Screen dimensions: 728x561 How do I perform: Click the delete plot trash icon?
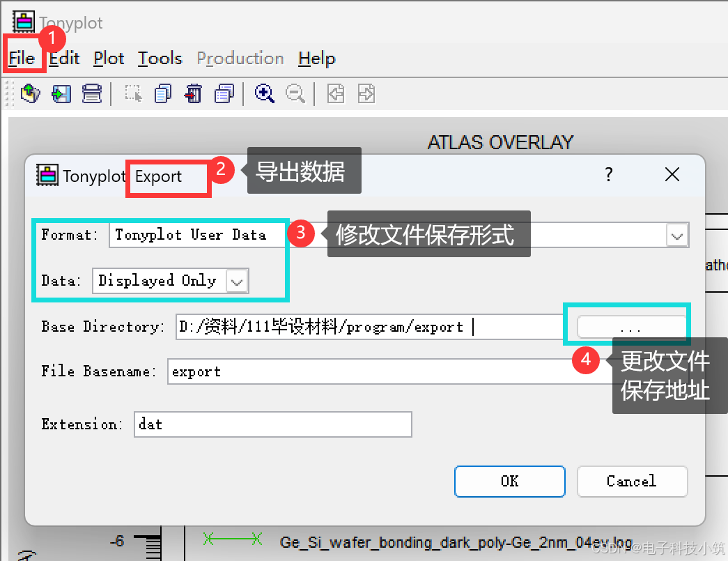(x=194, y=93)
